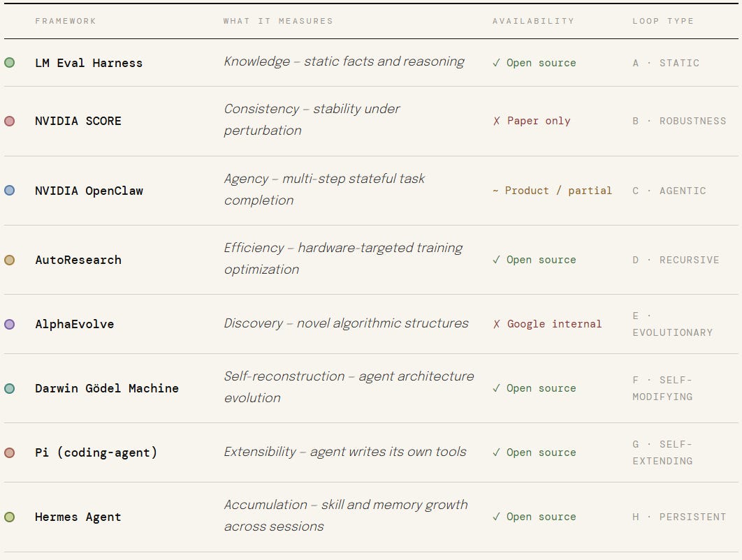Click the lime dot beside Hermes Agent
The width and height of the screenshot is (742, 560).
pyautogui.click(x=10, y=517)
